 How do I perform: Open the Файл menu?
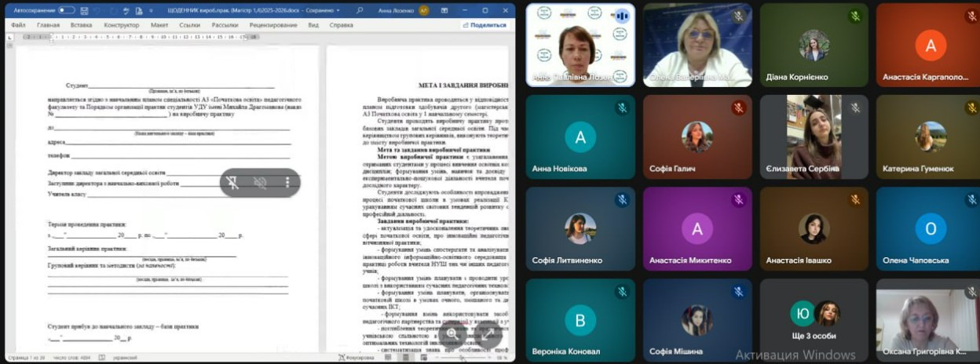pos(19,25)
